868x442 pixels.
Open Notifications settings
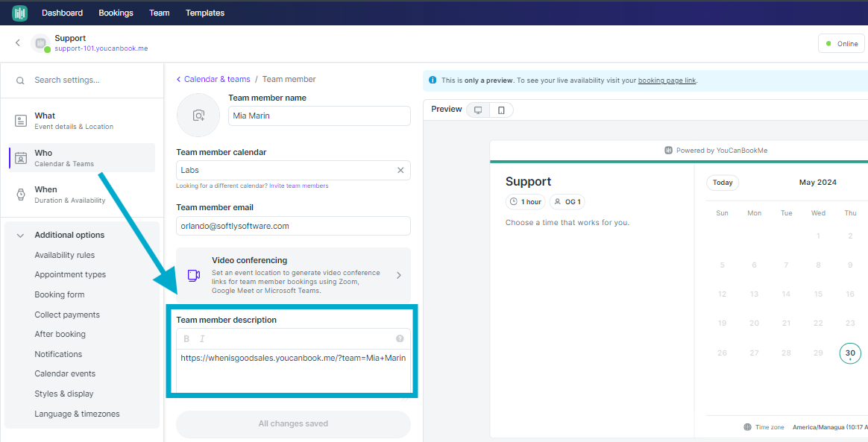pos(58,354)
